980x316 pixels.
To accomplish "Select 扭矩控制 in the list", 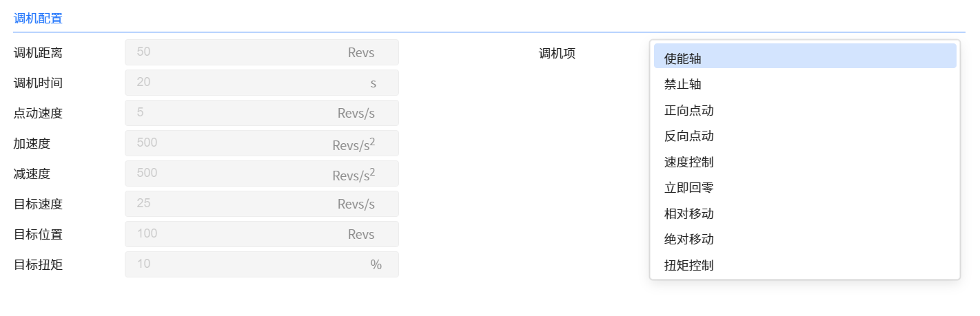I will 804,265.
